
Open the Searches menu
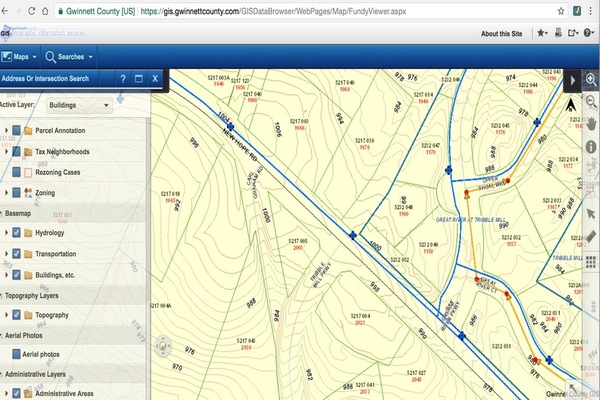69,56
